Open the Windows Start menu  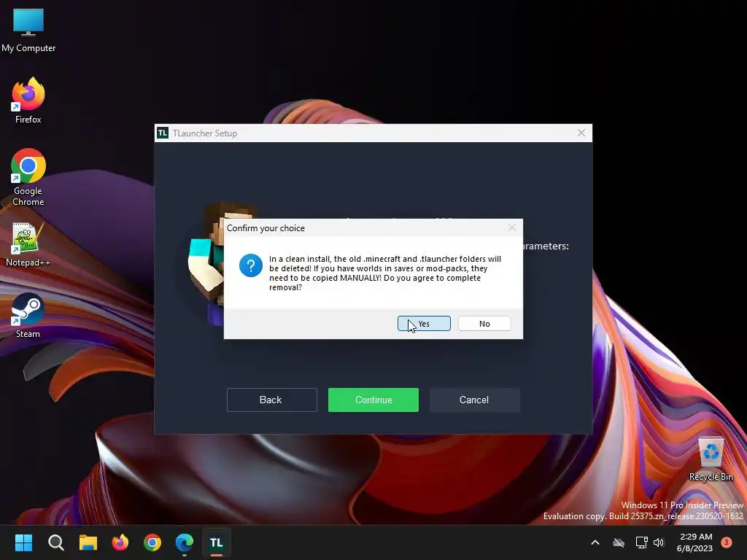23,542
